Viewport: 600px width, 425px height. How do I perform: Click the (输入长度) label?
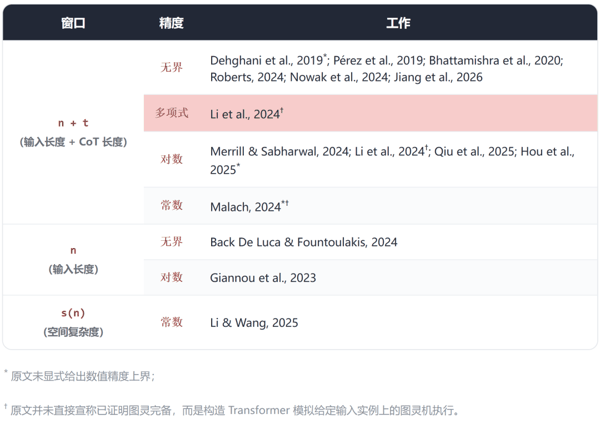coord(73,269)
